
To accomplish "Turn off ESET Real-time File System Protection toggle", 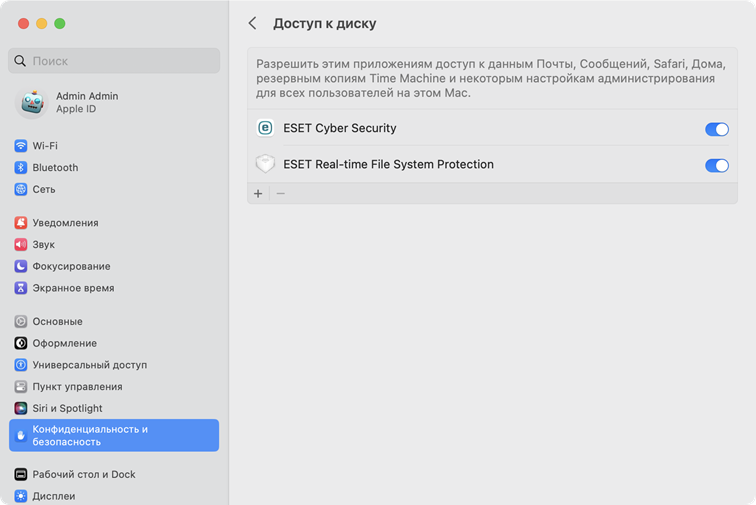I will [x=716, y=165].
